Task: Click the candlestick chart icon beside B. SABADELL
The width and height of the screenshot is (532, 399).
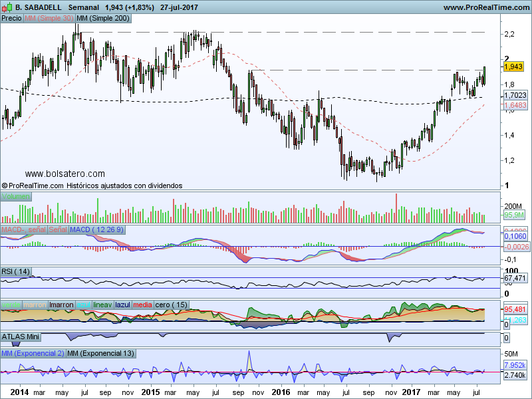Action: click(7, 7)
